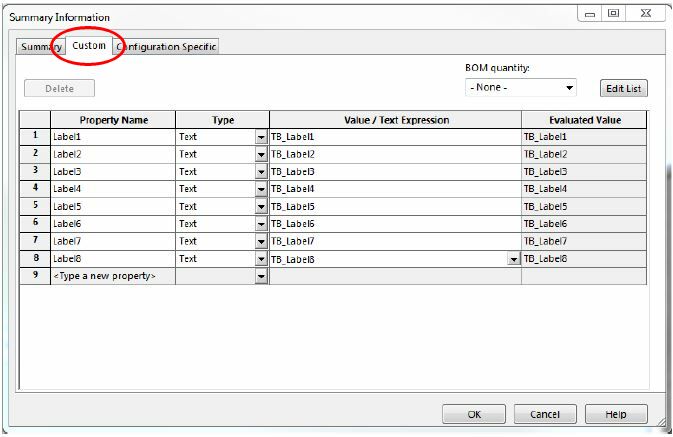Click the Edit List button
Screen dimensions: 673x437
point(623,88)
